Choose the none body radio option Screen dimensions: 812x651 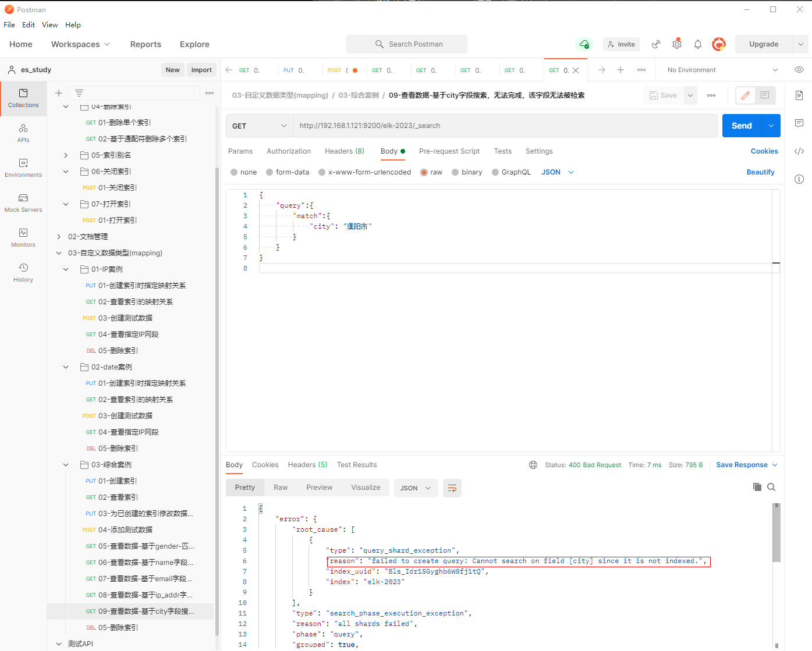tap(234, 172)
